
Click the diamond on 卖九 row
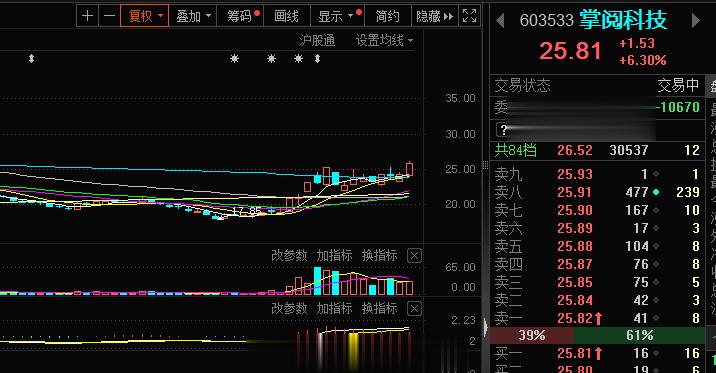[656, 174]
